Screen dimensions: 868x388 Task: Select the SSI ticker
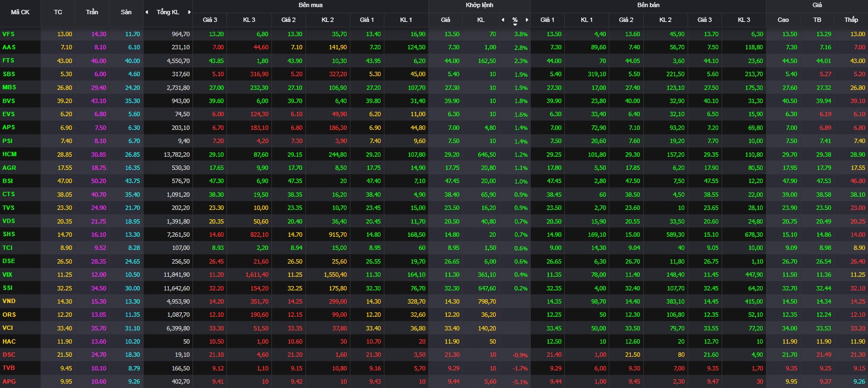tap(7, 288)
